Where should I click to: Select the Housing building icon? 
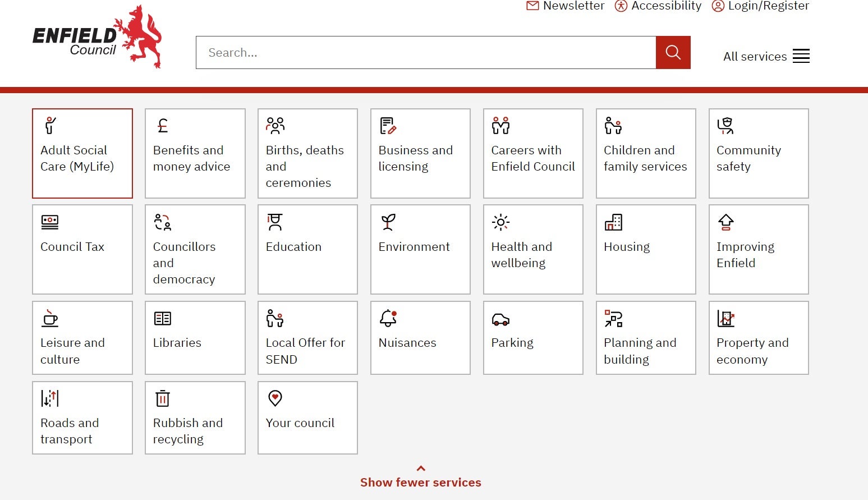[614, 221]
